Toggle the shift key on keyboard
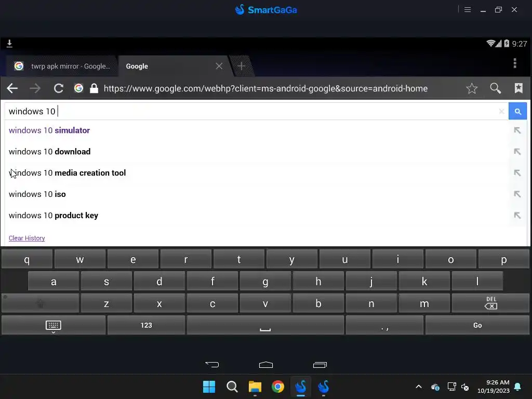 click(41, 303)
